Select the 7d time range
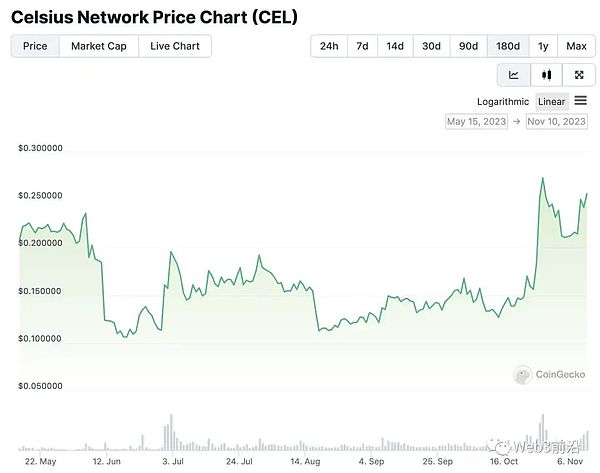600x473 pixels. (x=362, y=46)
